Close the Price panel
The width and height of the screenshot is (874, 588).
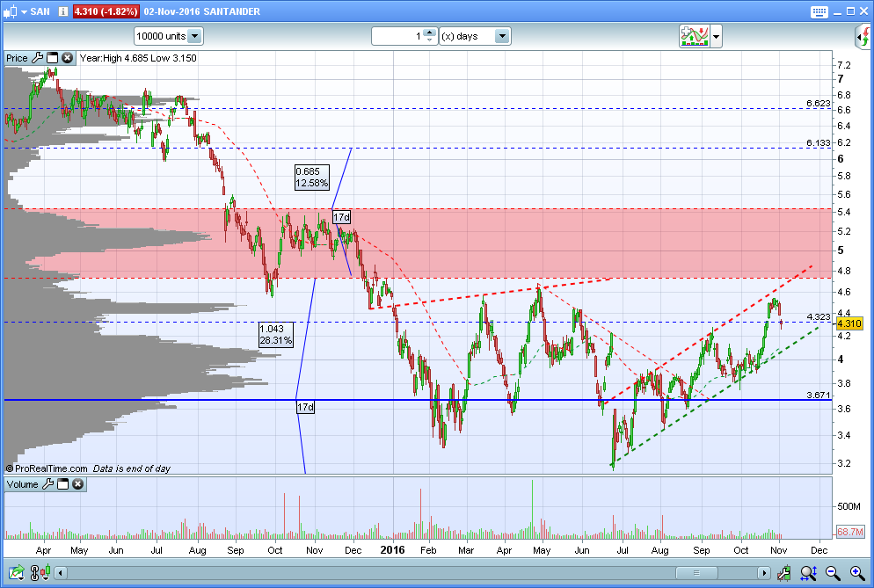point(67,57)
